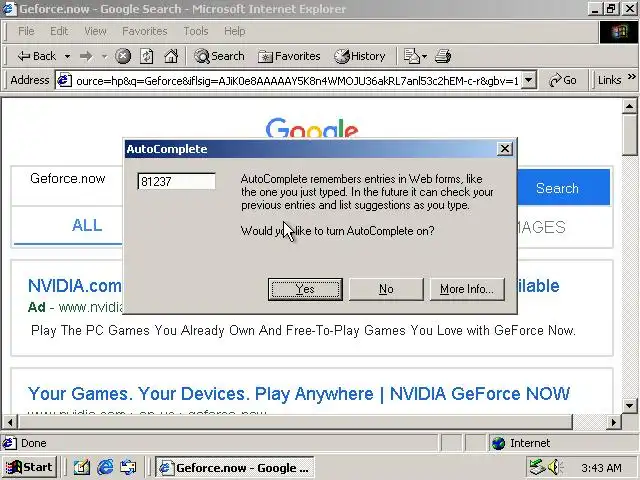Click the Internet zone globe icon
The width and height of the screenshot is (640, 480).
498,443
